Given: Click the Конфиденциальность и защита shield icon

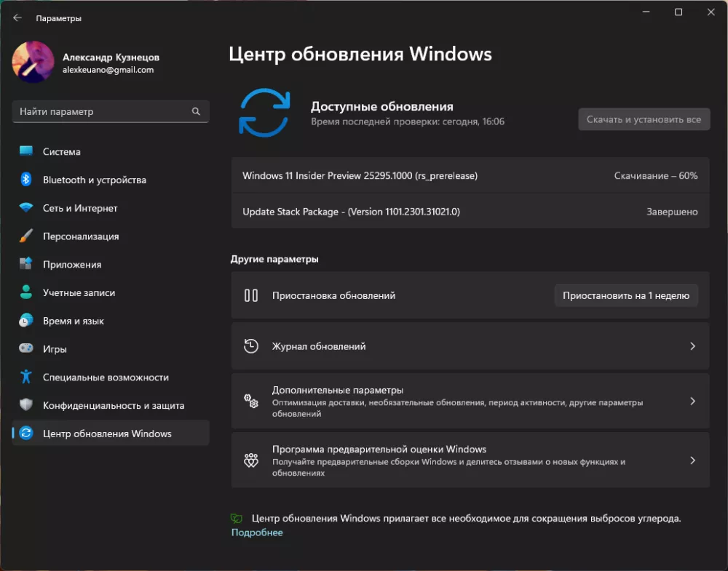Looking at the screenshot, I should tap(26, 405).
